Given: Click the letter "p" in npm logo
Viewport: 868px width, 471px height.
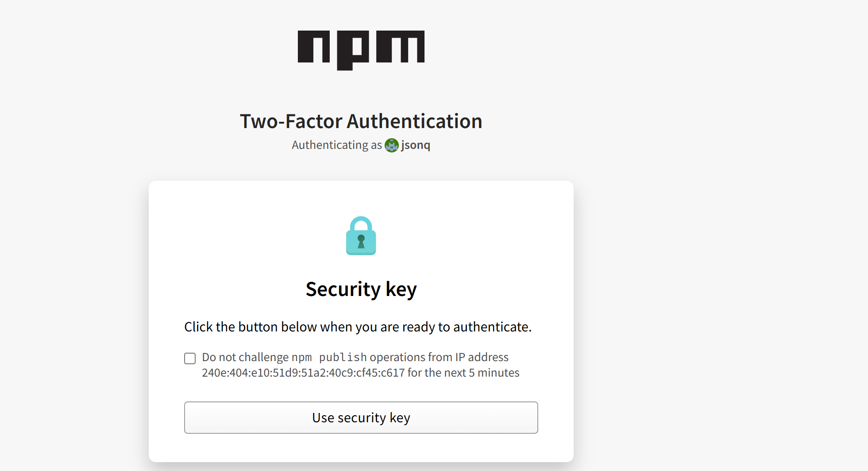Looking at the screenshot, I should tap(352, 50).
